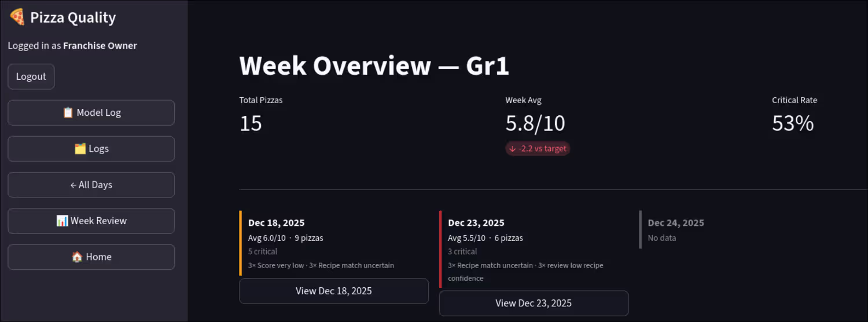Click the Week Overview — Gr1 heading
The height and width of the screenshot is (322, 868).
tap(374, 65)
